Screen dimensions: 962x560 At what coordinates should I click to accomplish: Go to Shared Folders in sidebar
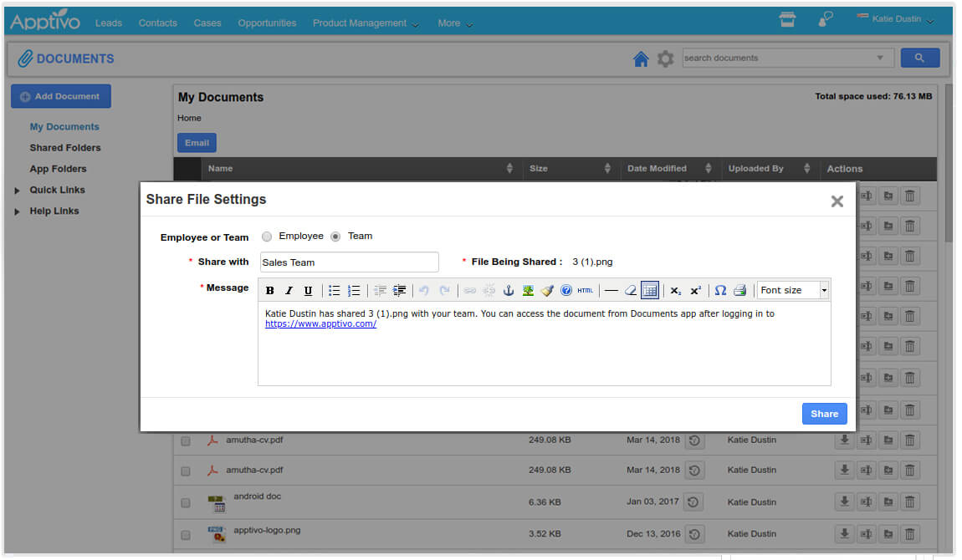pos(65,148)
